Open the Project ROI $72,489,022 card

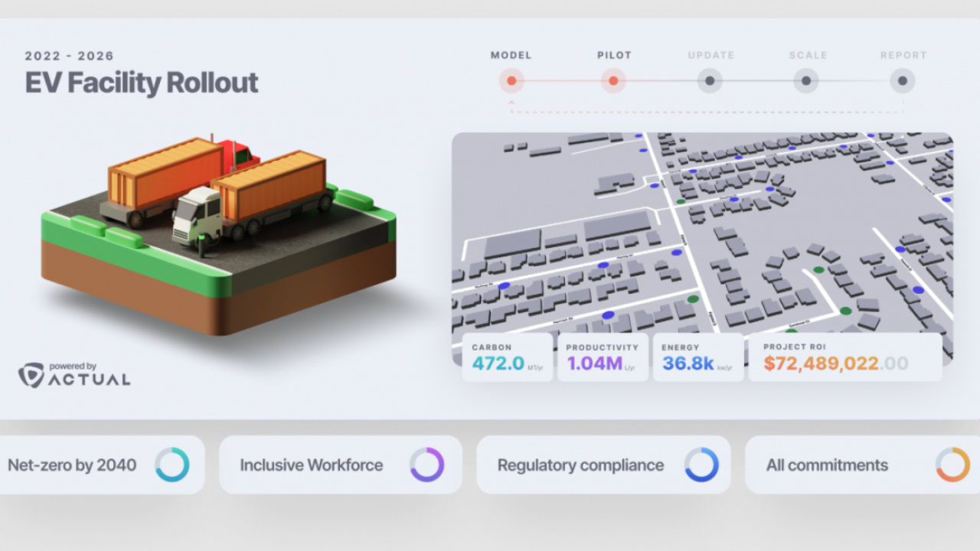pos(845,357)
